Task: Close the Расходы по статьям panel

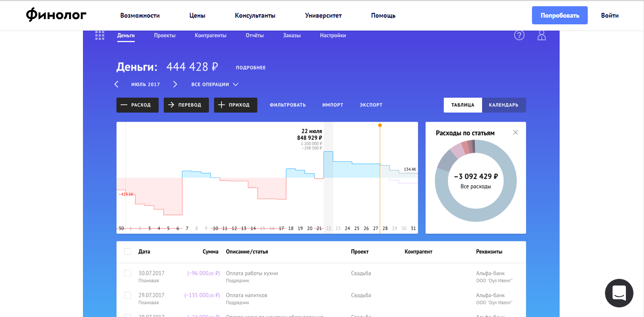Action: [515, 132]
